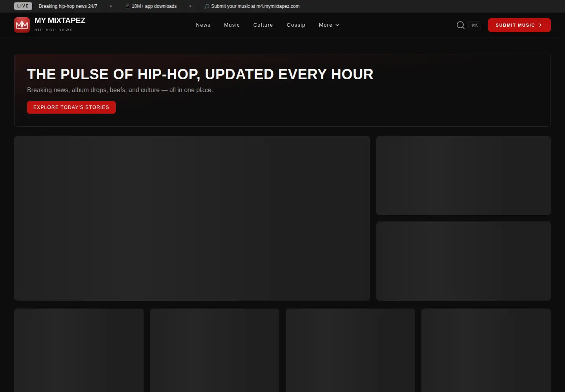Click the ⌘K keyboard shortcut badge

point(475,25)
